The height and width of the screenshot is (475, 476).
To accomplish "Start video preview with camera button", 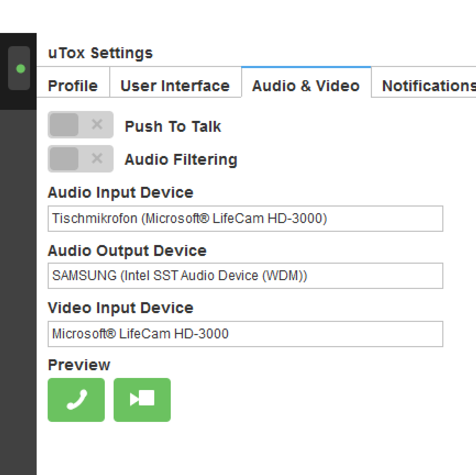I will point(142,400).
